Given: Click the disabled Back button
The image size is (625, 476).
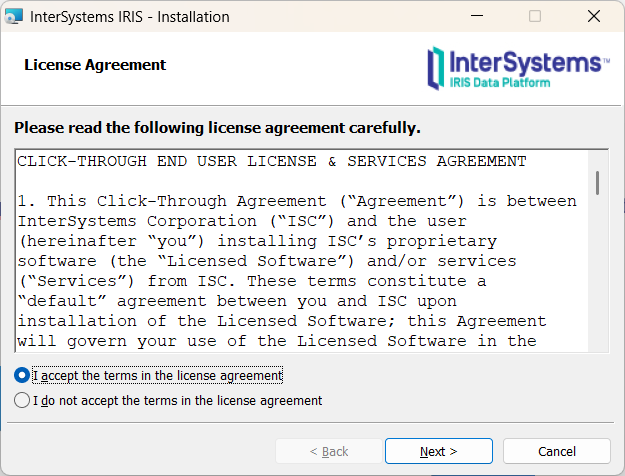Looking at the screenshot, I should [329, 452].
